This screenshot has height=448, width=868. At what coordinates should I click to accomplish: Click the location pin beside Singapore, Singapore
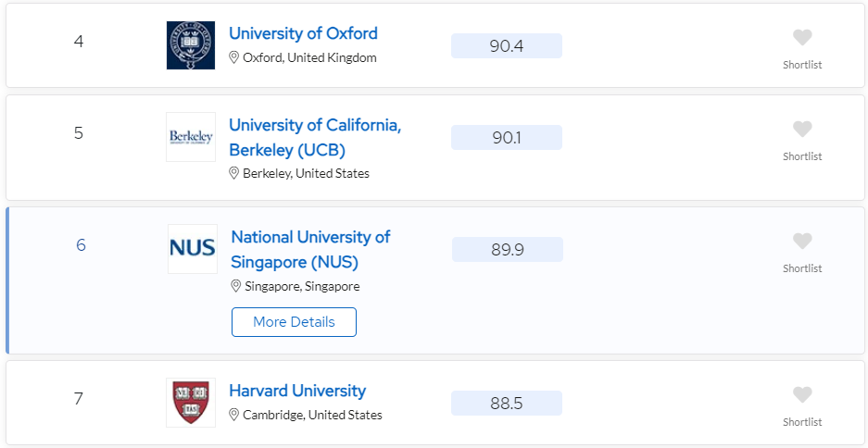point(236,286)
